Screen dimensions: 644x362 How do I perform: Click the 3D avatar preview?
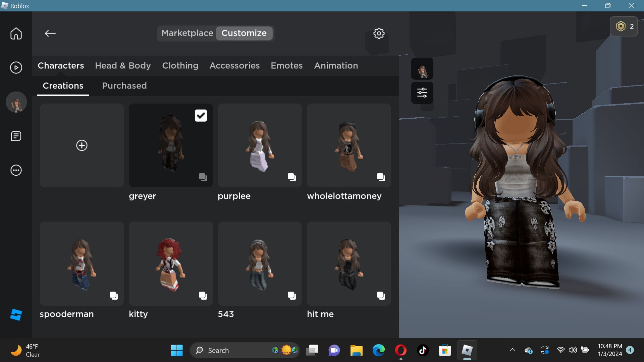click(522, 183)
